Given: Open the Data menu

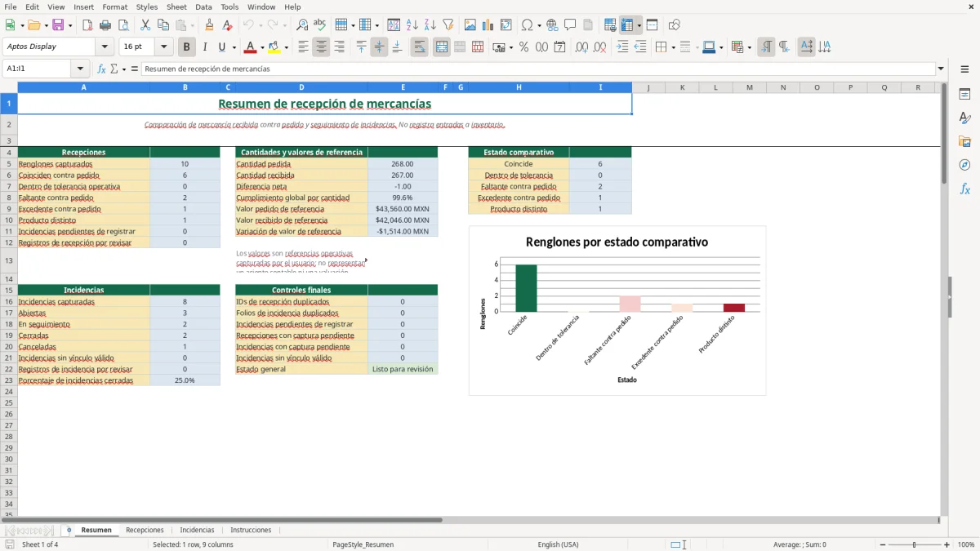Looking at the screenshot, I should pos(203,7).
